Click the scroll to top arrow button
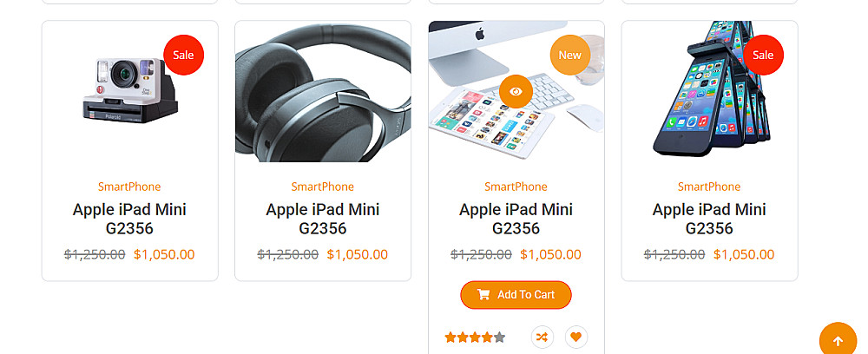Image resolution: width=868 pixels, height=354 pixels. [838, 340]
